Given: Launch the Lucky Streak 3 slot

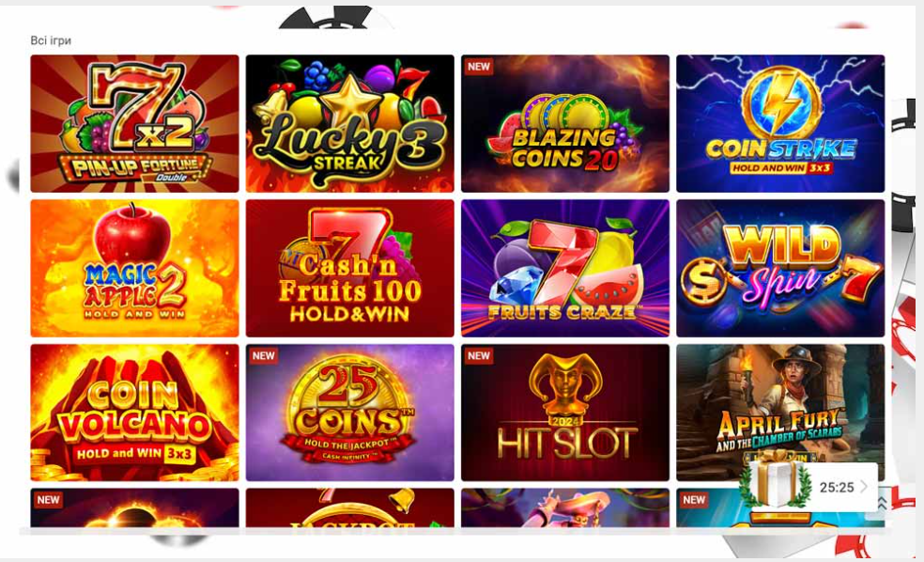Looking at the screenshot, I should pyautogui.click(x=349, y=124).
